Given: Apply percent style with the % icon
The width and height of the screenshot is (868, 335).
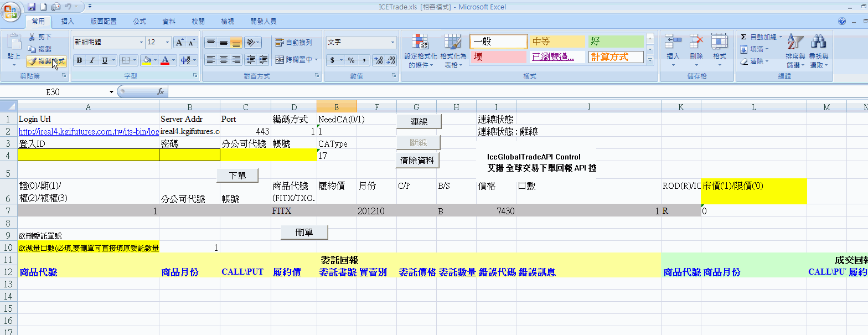Looking at the screenshot, I should tap(351, 60).
